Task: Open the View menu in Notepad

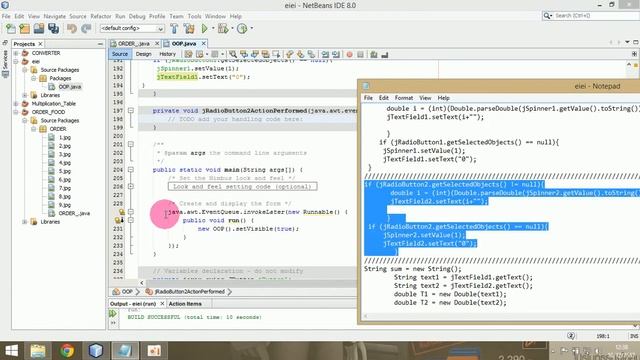Action: [x=425, y=98]
